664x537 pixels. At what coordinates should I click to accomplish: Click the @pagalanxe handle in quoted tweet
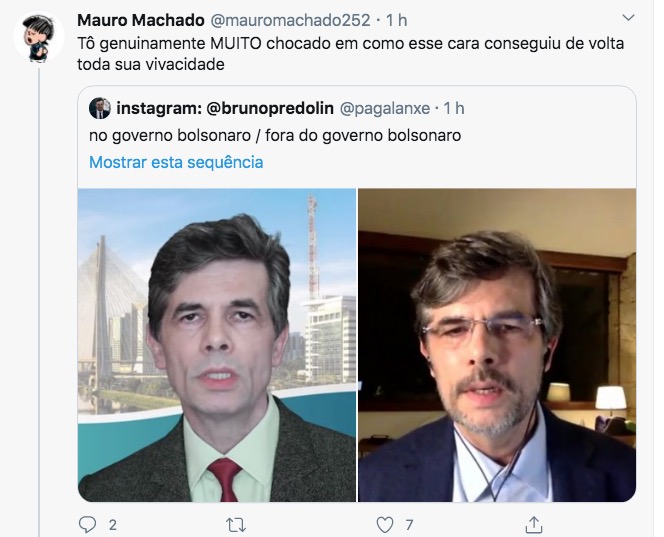point(385,108)
